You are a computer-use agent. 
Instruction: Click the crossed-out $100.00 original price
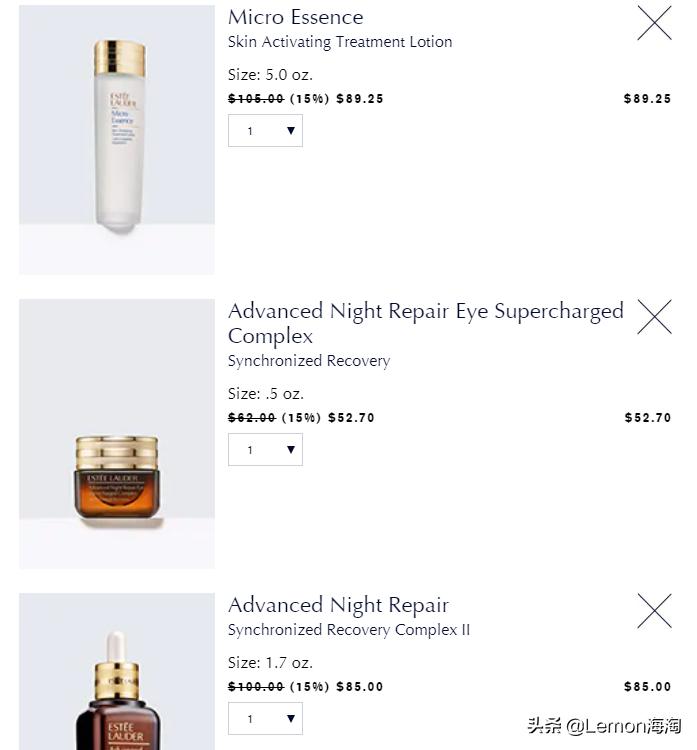click(x=256, y=687)
